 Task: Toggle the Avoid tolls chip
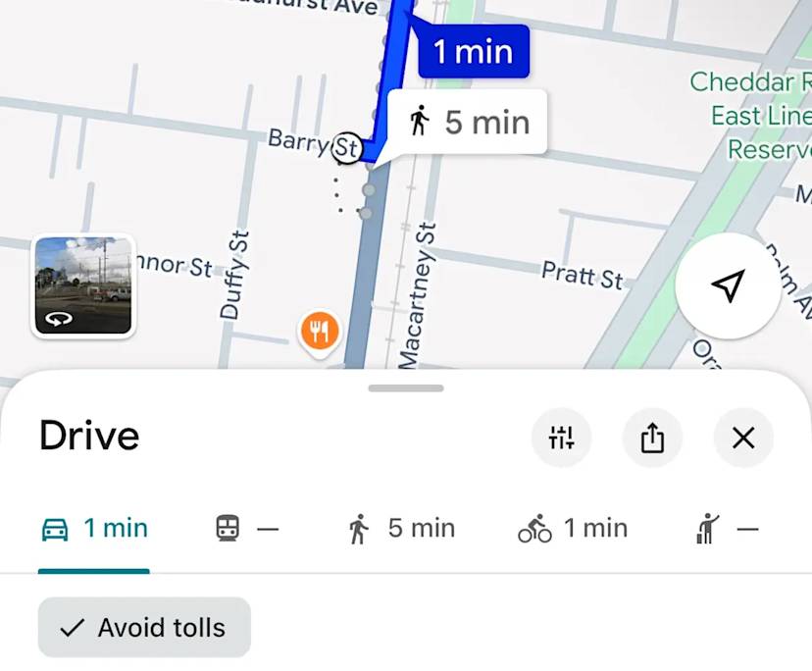[144, 628]
